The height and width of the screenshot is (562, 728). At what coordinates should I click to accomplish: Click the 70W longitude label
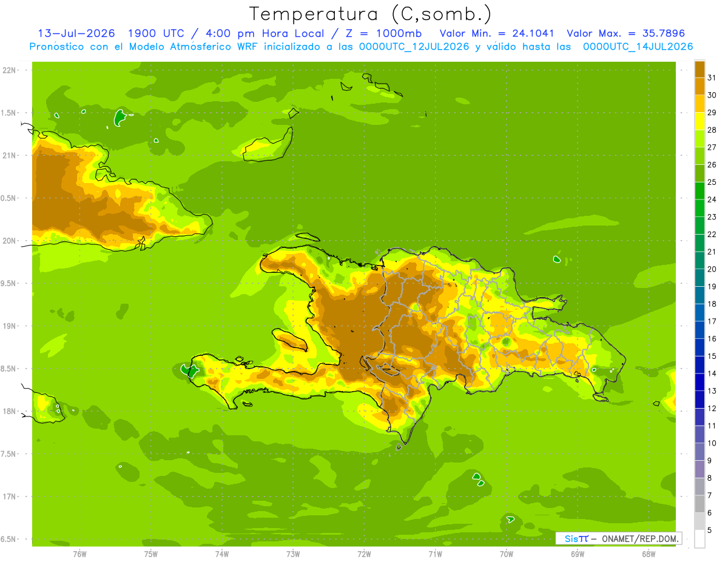(x=507, y=554)
